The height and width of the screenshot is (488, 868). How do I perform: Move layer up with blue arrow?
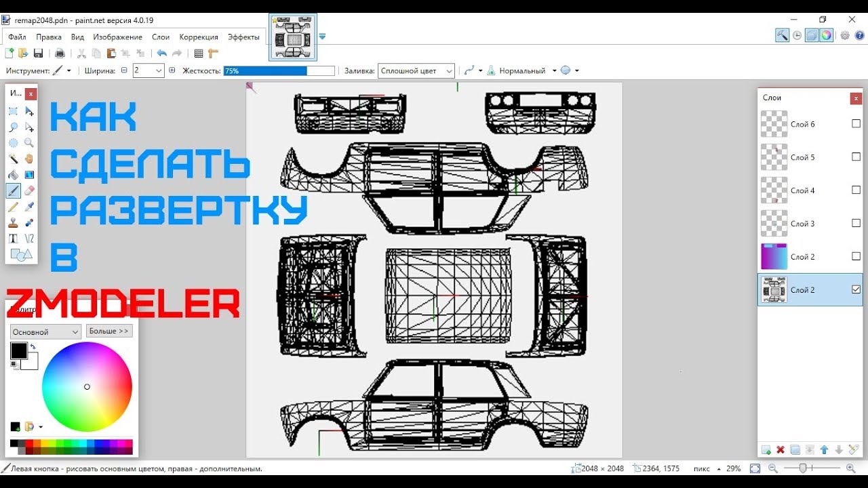[825, 450]
